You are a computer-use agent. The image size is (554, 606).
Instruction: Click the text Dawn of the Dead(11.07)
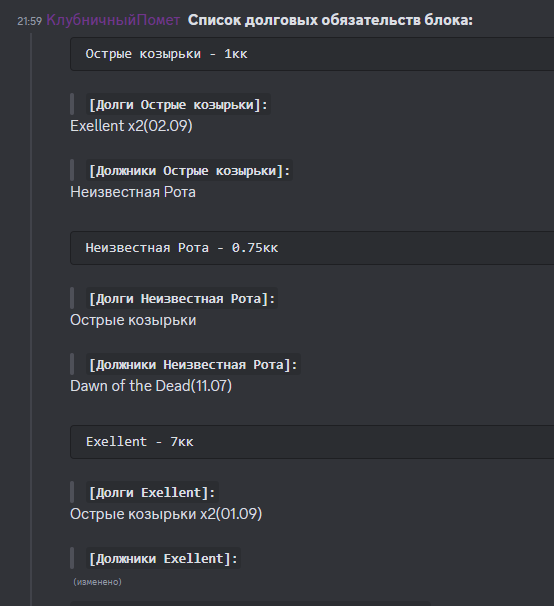[x=151, y=386]
